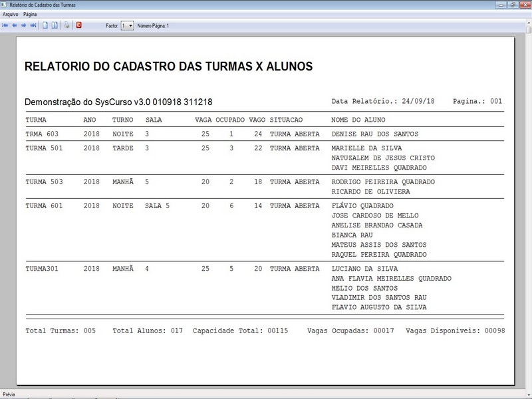This screenshot has height=399, width=532.
Task: Jump to last page arrow icon
Action: pyautogui.click(x=33, y=25)
